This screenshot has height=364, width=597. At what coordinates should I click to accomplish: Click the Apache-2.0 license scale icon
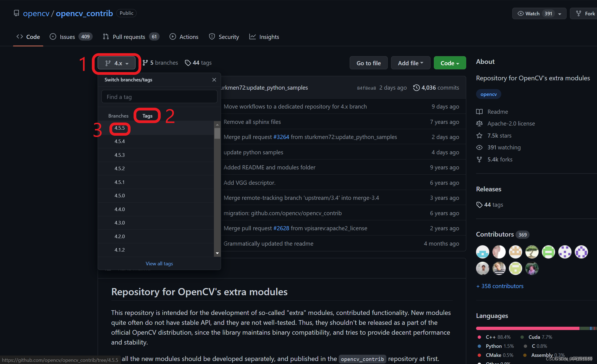coord(479,124)
